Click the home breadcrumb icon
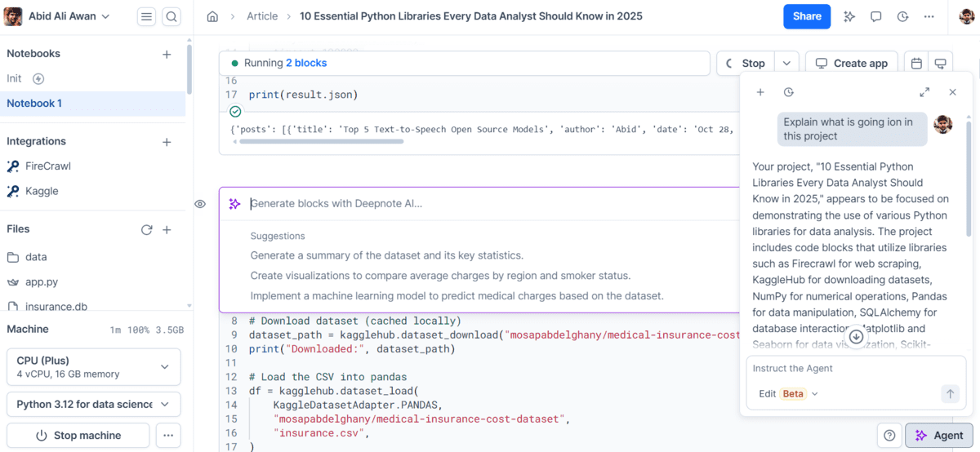The height and width of the screenshot is (452, 980). pyautogui.click(x=212, y=16)
